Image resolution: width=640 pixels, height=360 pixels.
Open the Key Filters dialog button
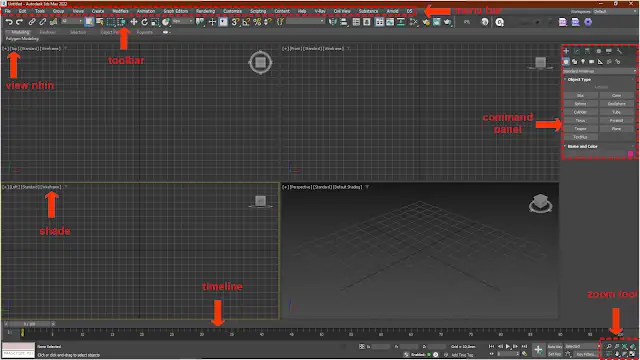[x=586, y=354]
